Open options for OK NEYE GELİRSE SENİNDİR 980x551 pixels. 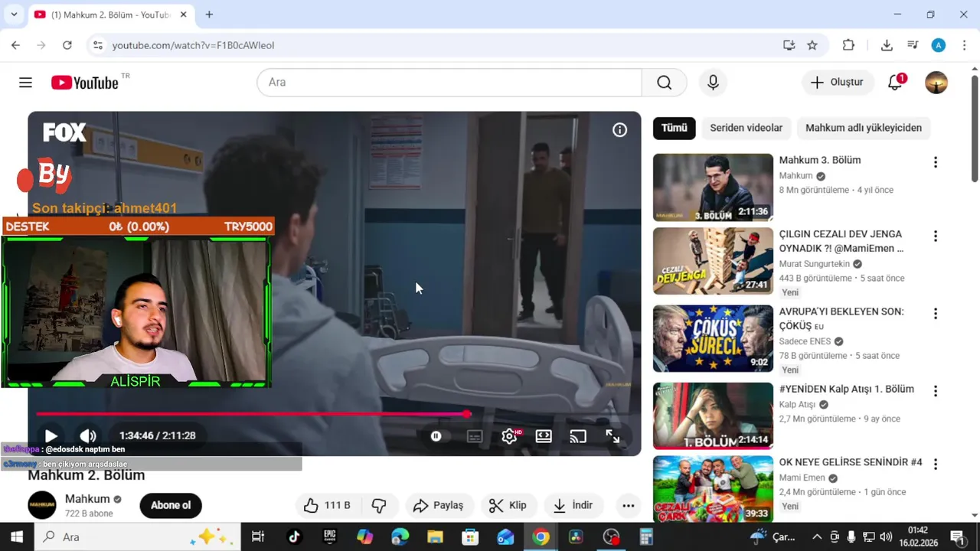(x=935, y=465)
